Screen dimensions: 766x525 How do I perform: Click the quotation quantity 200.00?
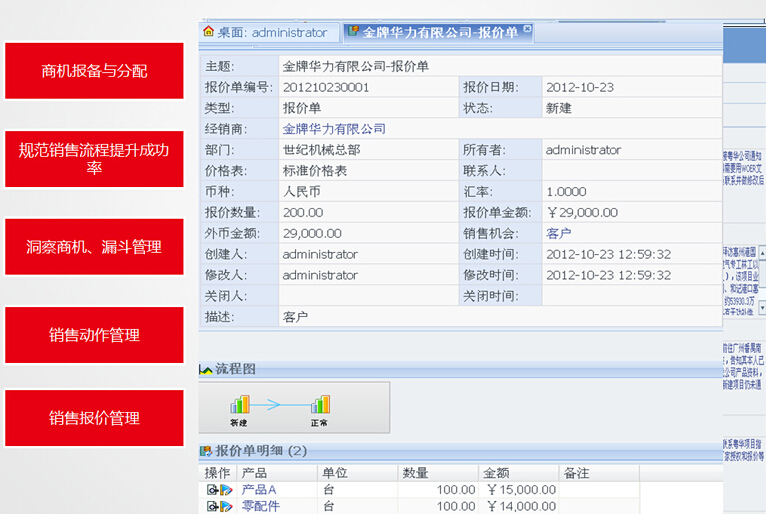tap(303, 212)
